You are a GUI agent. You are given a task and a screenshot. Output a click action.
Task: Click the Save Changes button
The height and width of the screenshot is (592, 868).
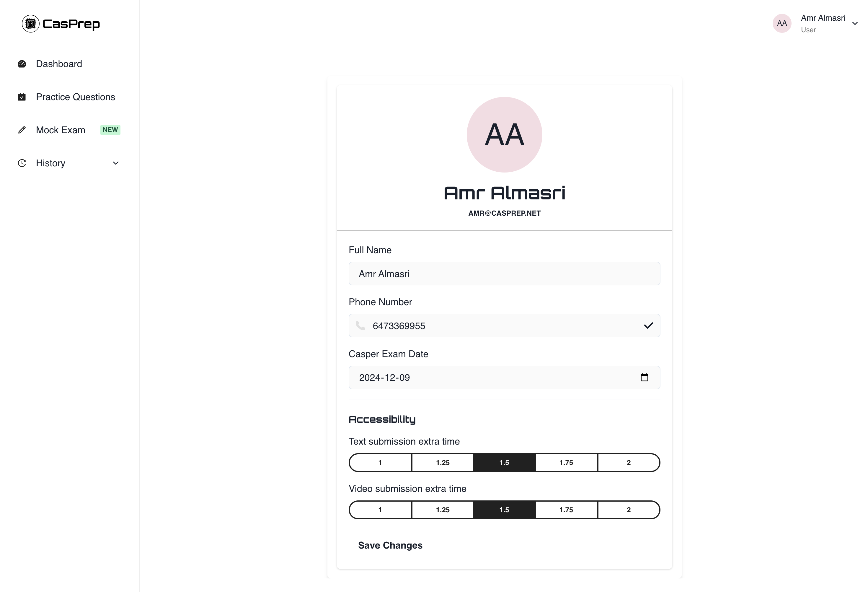[390, 545]
